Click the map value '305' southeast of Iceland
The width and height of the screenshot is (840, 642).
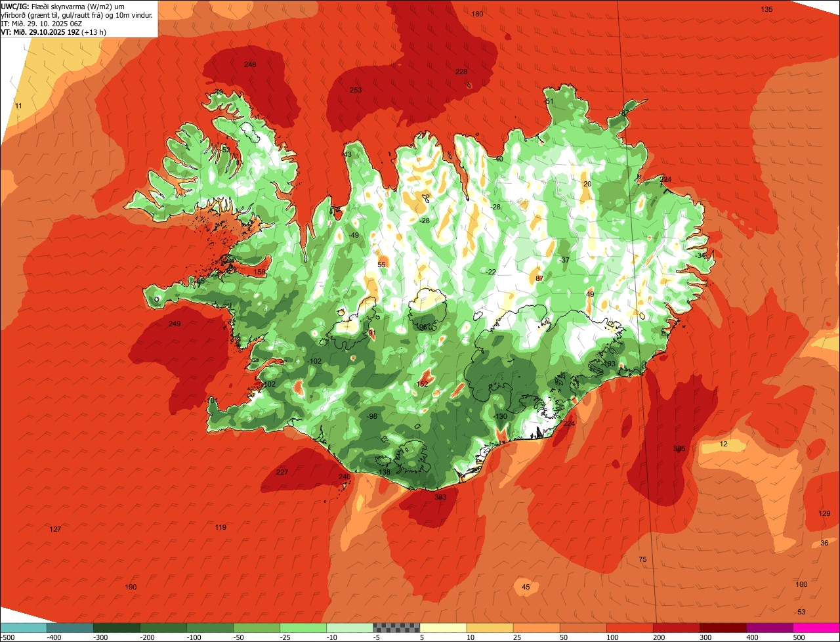coord(679,449)
